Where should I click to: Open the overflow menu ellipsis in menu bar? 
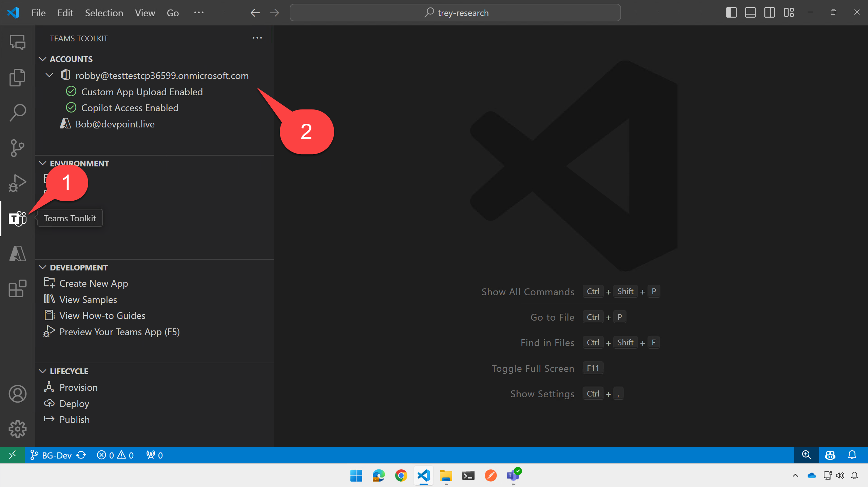click(x=199, y=13)
